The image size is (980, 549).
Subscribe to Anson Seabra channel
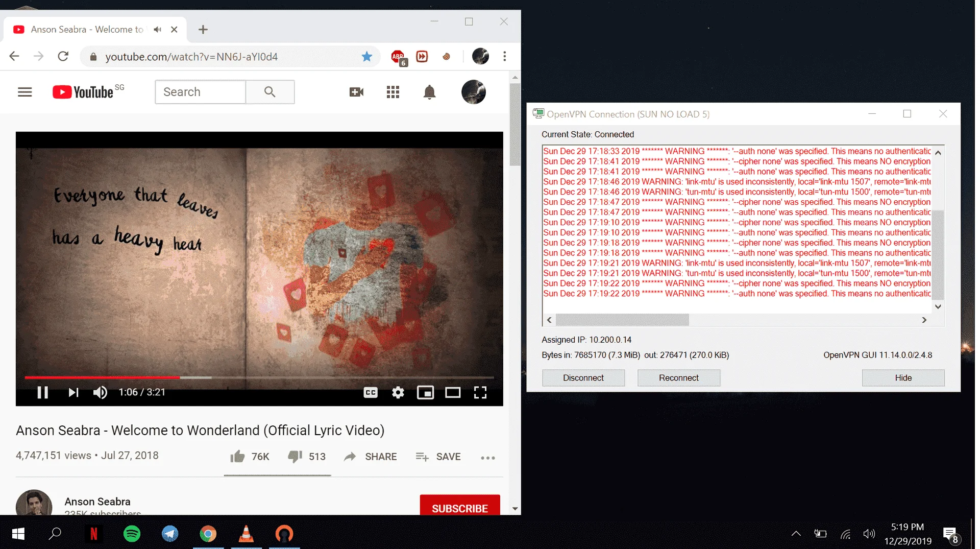pyautogui.click(x=460, y=506)
